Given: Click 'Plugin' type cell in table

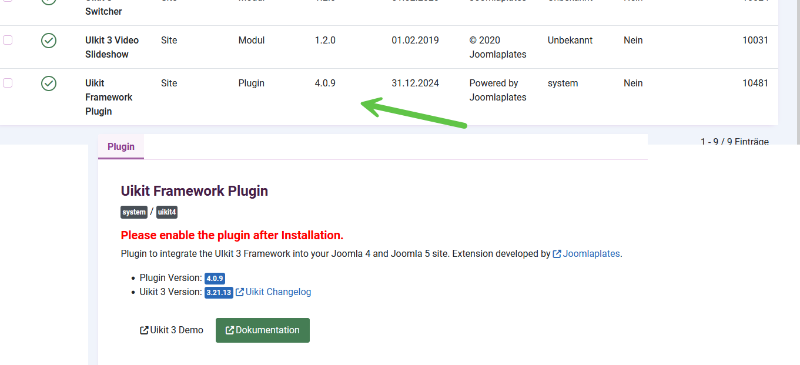Looking at the screenshot, I should [x=251, y=83].
